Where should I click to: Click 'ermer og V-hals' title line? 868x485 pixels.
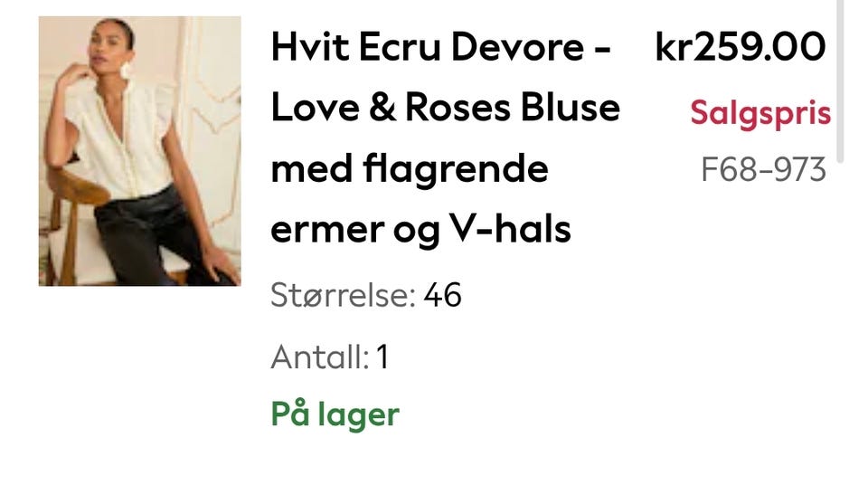point(420,230)
